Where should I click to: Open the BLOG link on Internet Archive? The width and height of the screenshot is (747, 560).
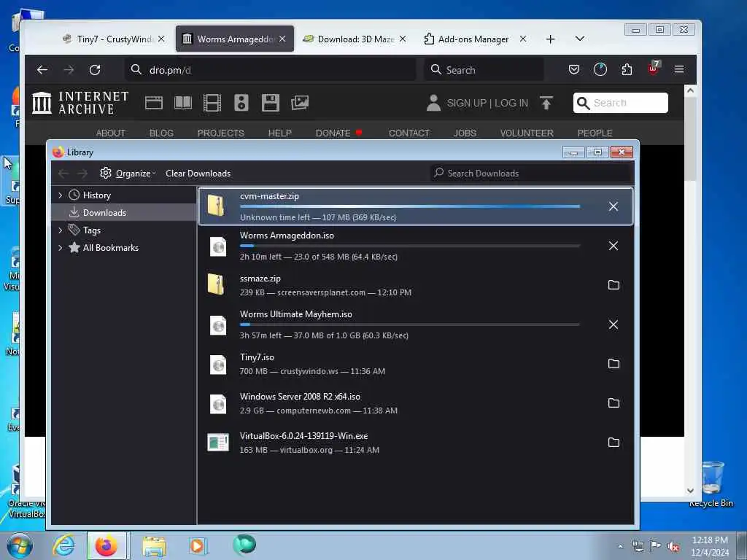(x=161, y=133)
